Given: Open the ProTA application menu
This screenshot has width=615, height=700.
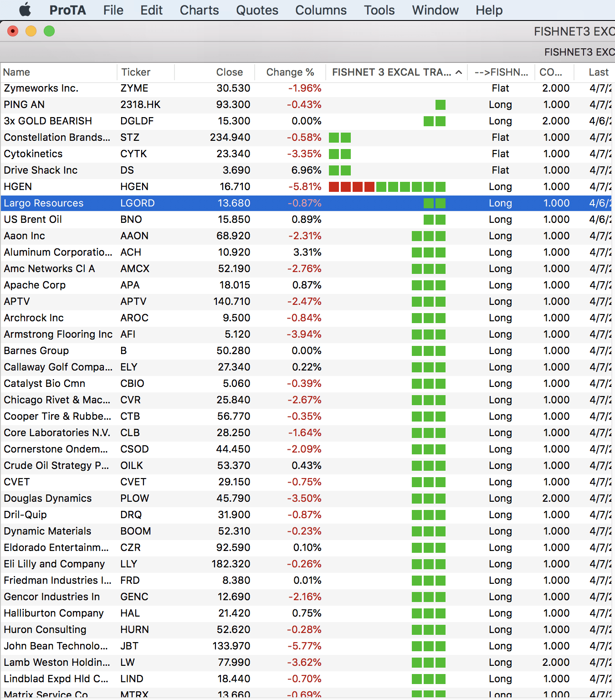Looking at the screenshot, I should tap(67, 10).
